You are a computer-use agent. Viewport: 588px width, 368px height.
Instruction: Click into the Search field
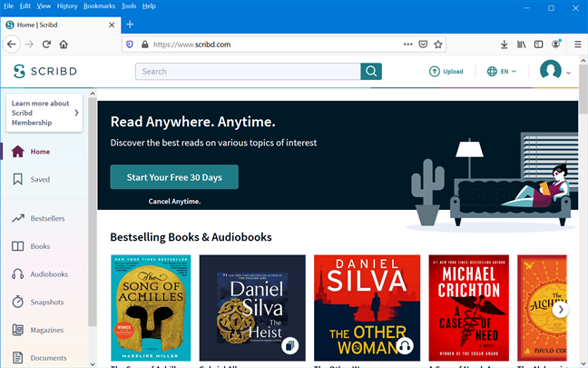coord(248,72)
